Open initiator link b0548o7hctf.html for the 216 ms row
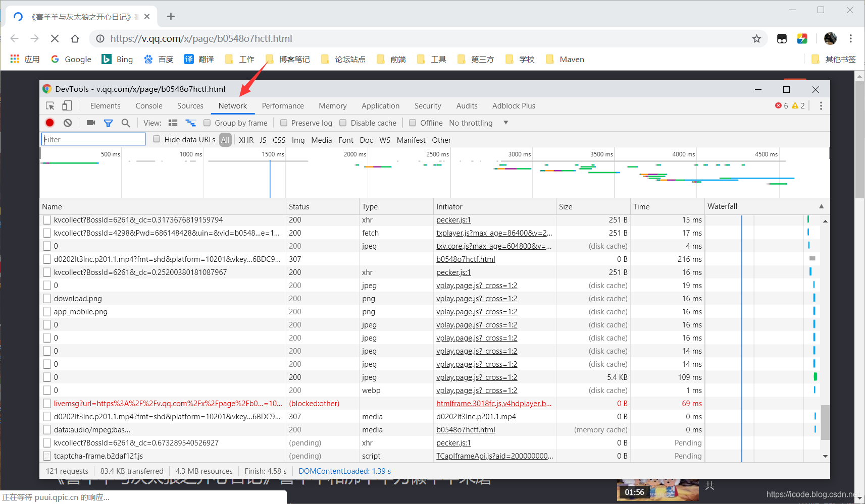 click(x=466, y=259)
